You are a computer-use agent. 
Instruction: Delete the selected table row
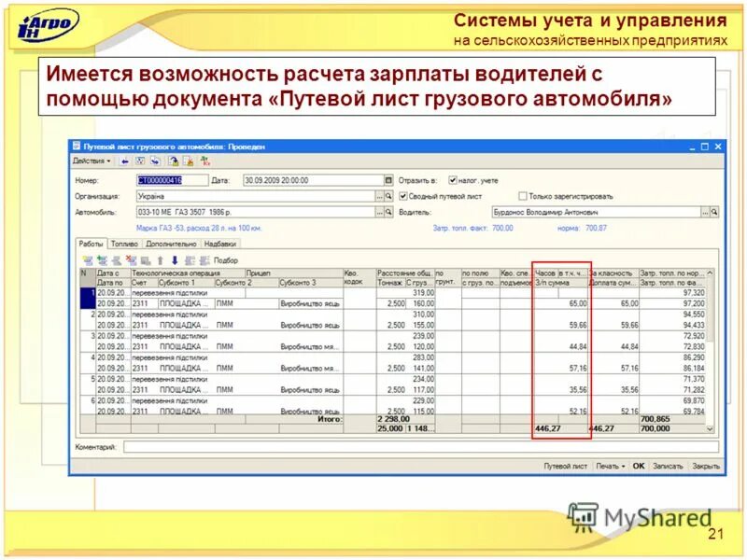click(x=129, y=259)
